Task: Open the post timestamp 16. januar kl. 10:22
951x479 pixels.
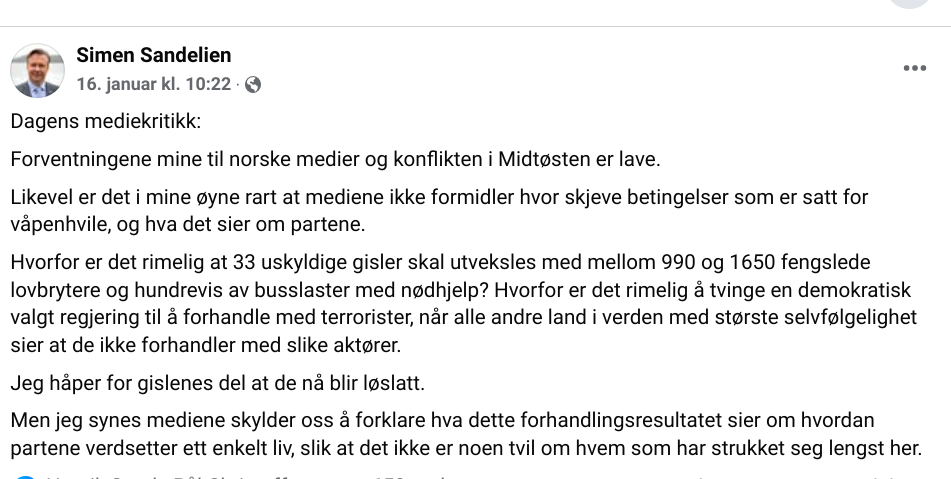Action: pos(153,85)
